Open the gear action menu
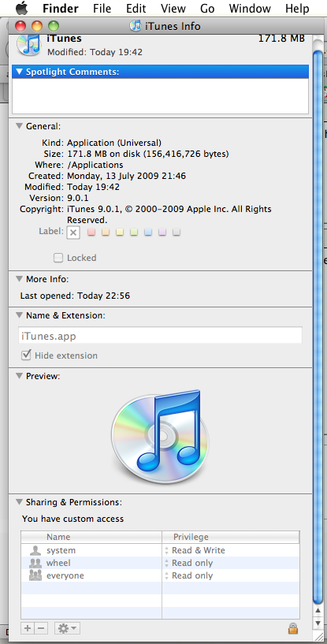Viewport: 327px width, 644px height. click(x=67, y=628)
